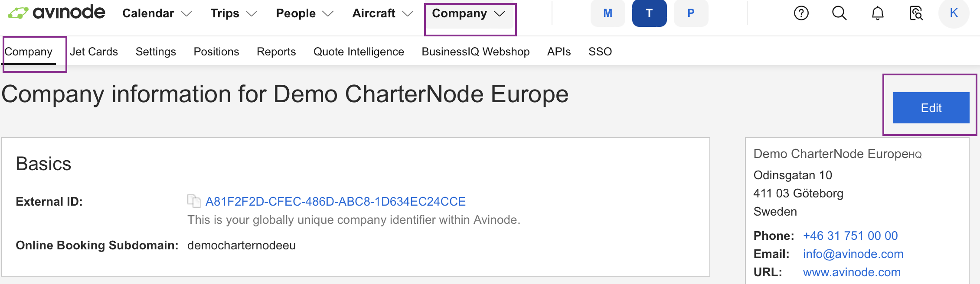Open the K user avatar

954,13
